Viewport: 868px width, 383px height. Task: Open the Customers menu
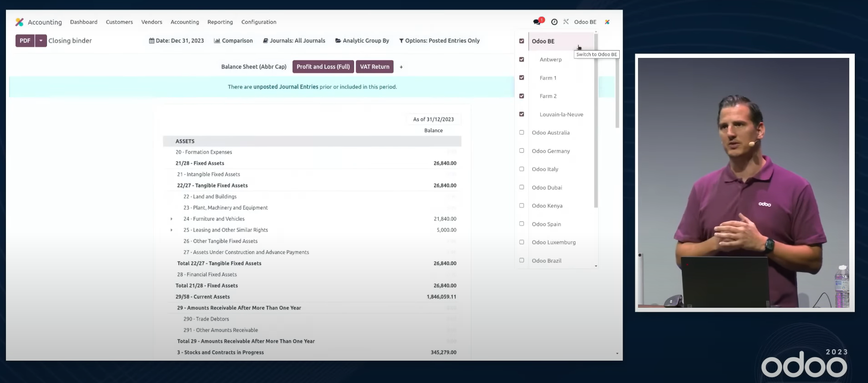coord(119,22)
